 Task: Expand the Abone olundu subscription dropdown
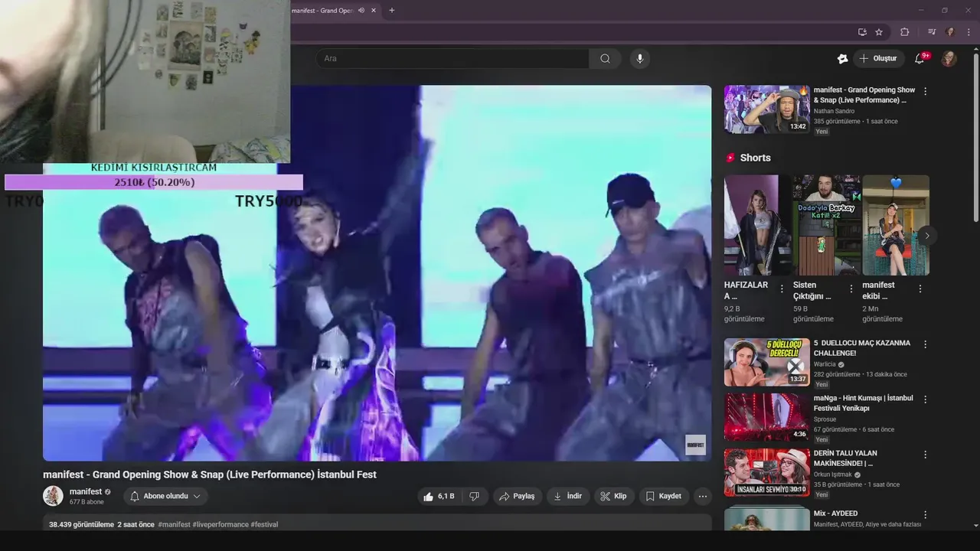165,496
